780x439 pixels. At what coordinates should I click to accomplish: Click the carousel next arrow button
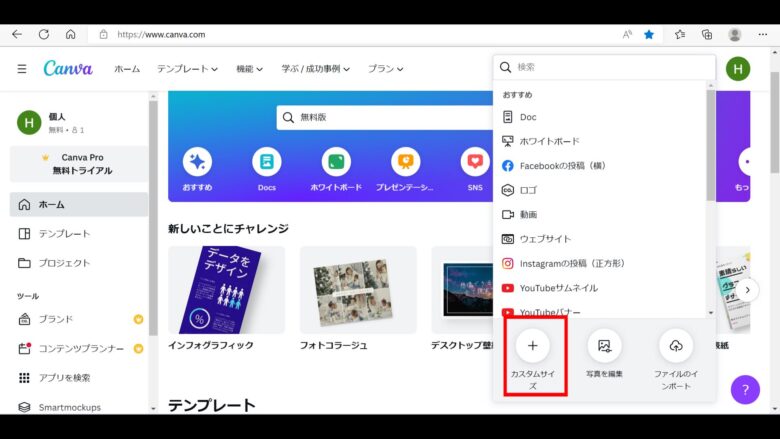[747, 290]
